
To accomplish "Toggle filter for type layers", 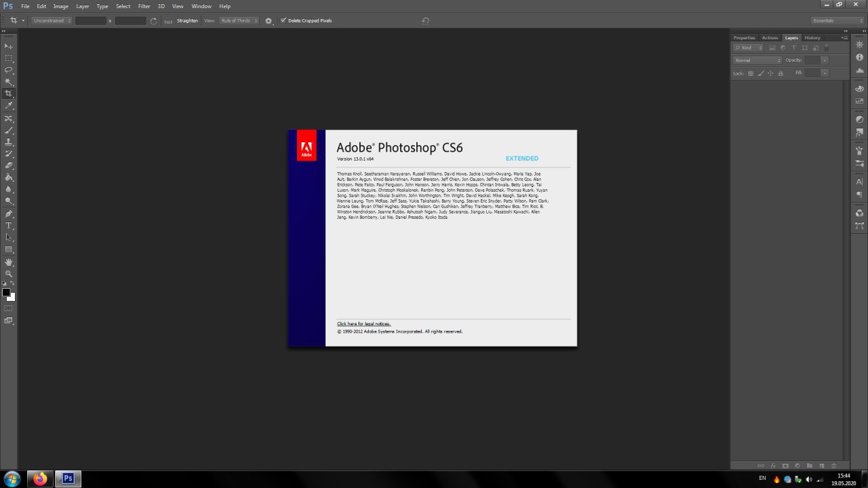I will 793,47.
